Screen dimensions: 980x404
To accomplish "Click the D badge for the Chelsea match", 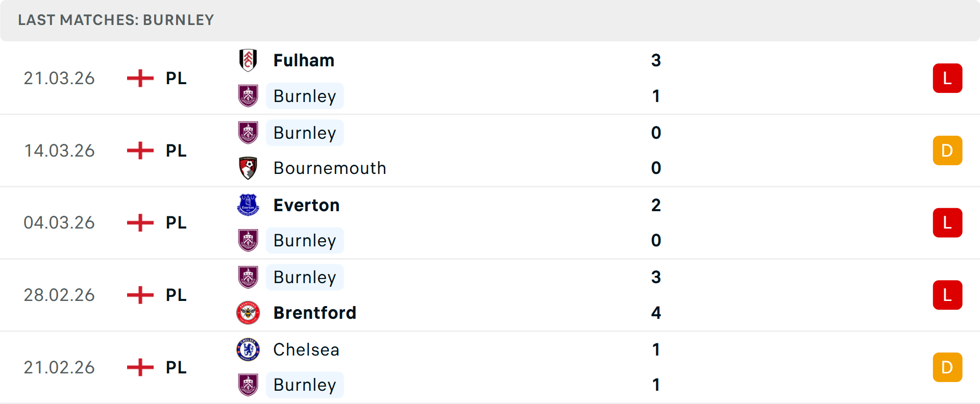I will 947,367.
